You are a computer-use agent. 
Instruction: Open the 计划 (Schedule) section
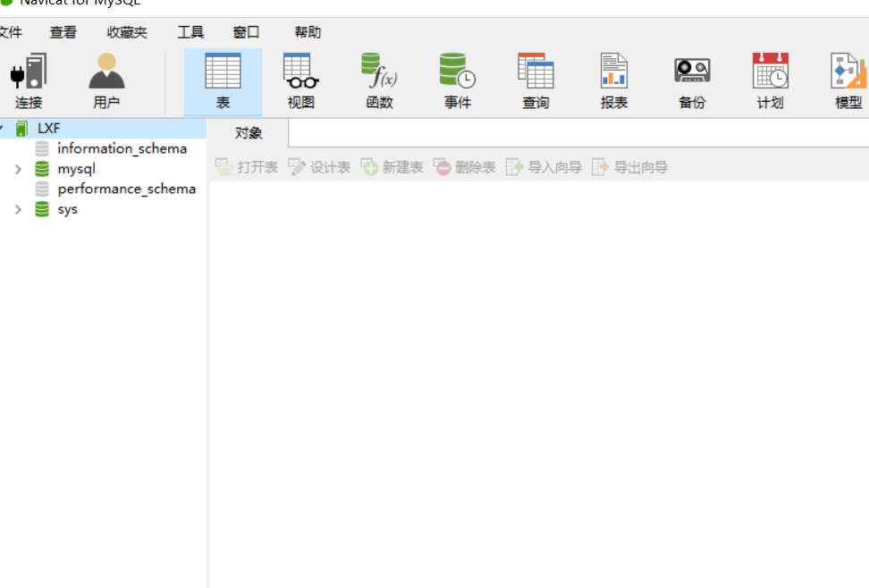[x=771, y=81]
